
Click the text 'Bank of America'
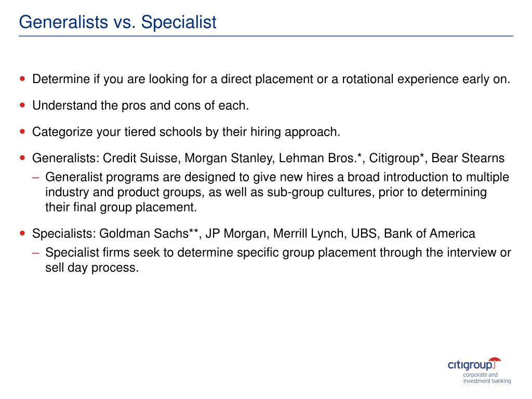[x=430, y=233]
